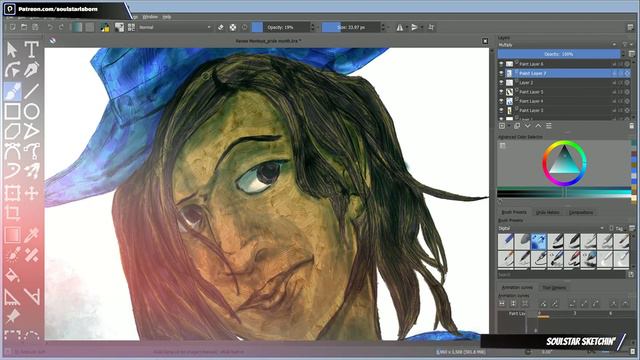Click the add new layer button
The width and height of the screenshot is (640, 360).
[x=502, y=126]
